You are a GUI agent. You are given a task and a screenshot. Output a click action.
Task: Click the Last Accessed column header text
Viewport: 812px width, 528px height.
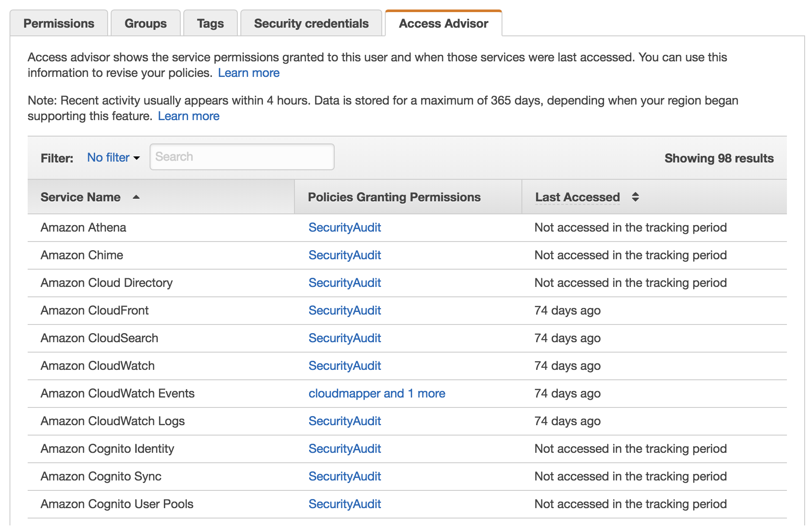tap(577, 197)
